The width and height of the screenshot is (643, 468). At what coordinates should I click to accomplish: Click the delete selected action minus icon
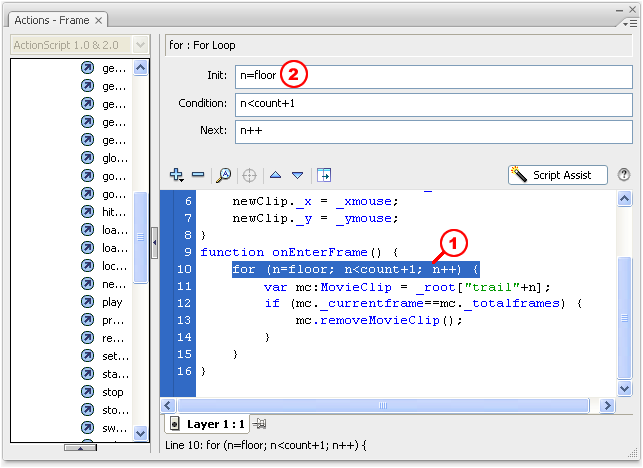point(198,175)
